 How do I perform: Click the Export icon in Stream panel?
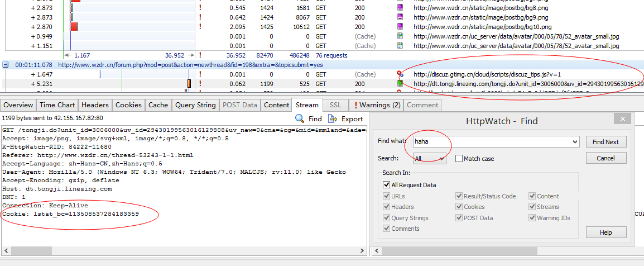tap(333, 118)
